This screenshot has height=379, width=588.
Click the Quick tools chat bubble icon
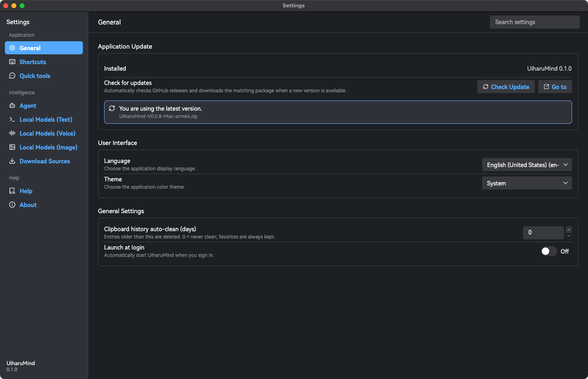(12, 76)
